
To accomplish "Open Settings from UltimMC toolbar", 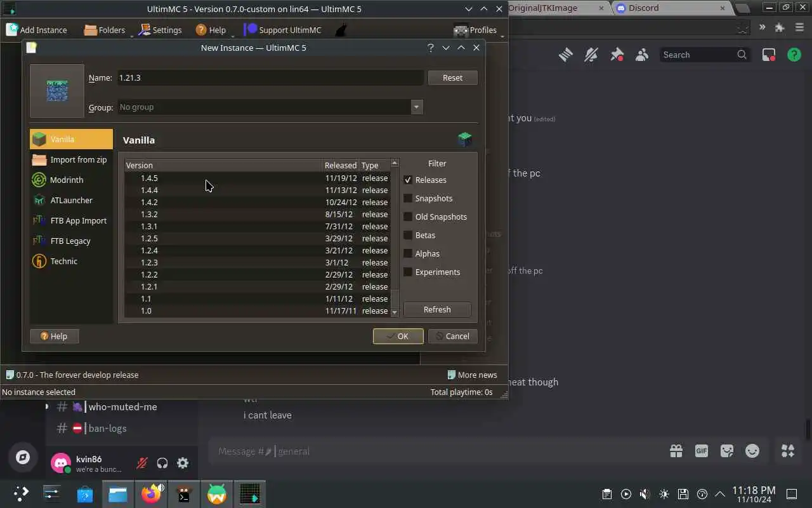I will [x=160, y=30].
